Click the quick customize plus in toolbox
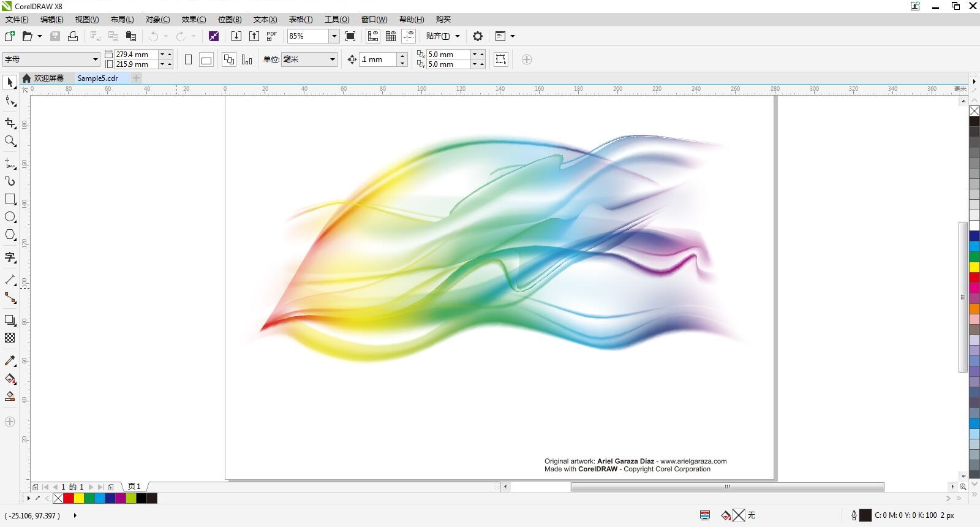This screenshot has width=980, height=527. pyautogui.click(x=10, y=422)
